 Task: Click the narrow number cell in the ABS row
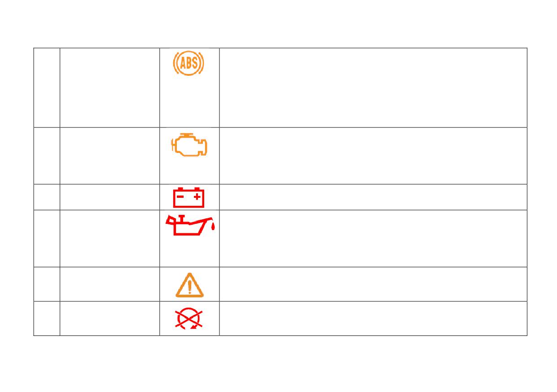(x=47, y=87)
